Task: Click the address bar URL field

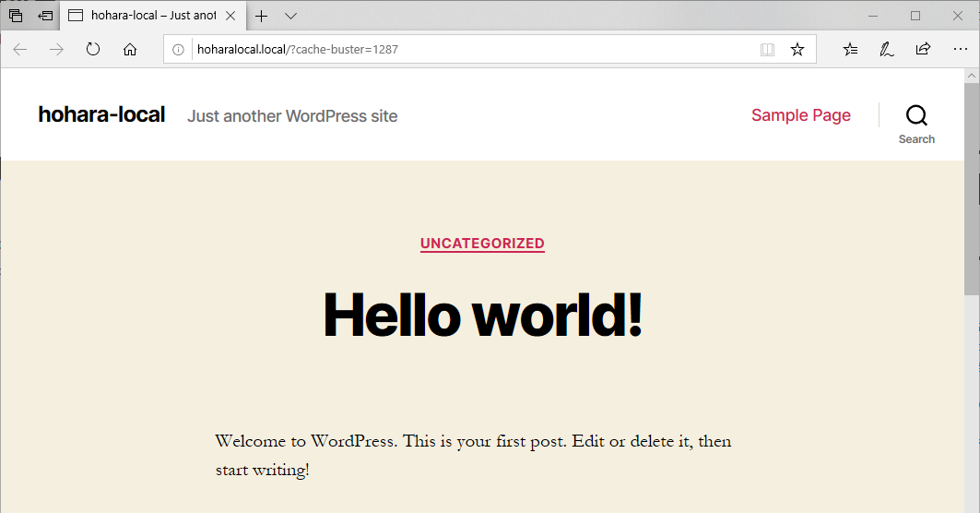Action: click(x=461, y=50)
